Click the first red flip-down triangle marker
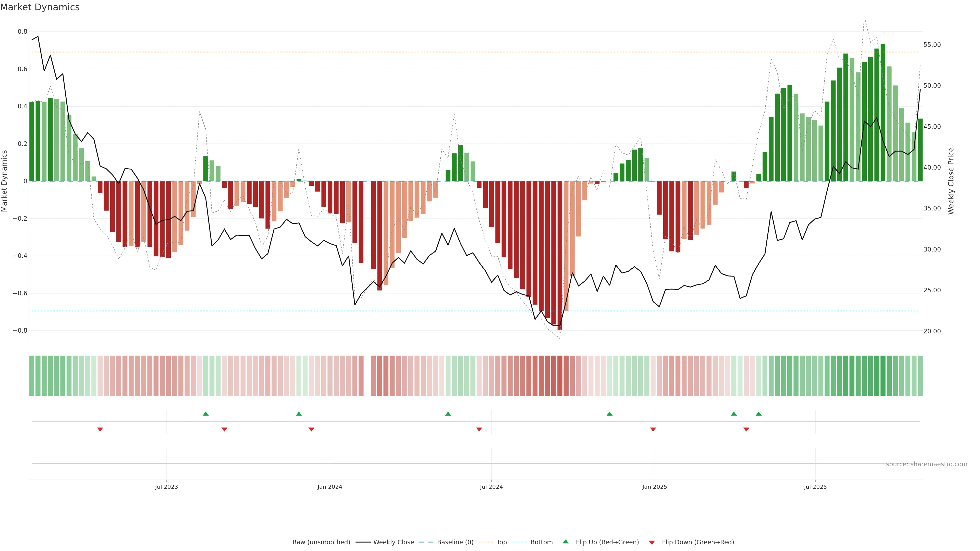This screenshot has width=980, height=551. pyautogui.click(x=100, y=429)
